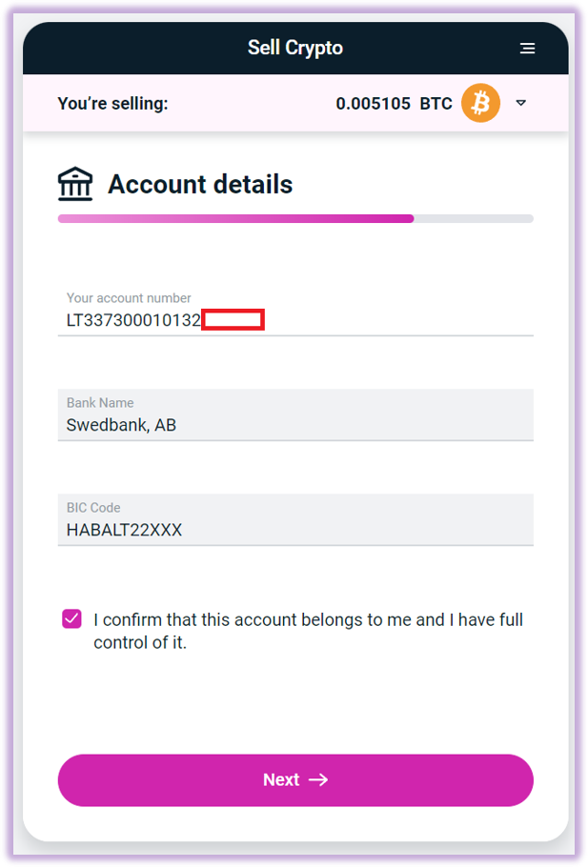This screenshot has width=588, height=868.
Task: Click the red redacted box in account number
Action: click(233, 319)
